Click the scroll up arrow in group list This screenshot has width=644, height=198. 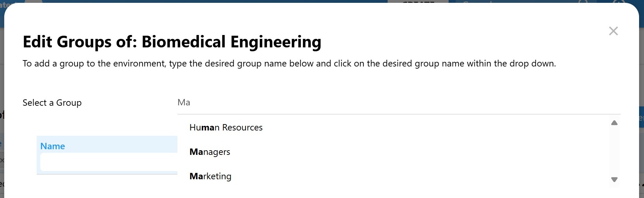point(614,123)
